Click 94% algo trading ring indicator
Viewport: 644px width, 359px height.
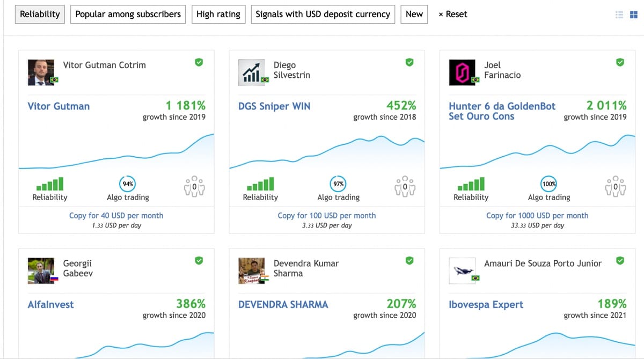click(x=128, y=184)
